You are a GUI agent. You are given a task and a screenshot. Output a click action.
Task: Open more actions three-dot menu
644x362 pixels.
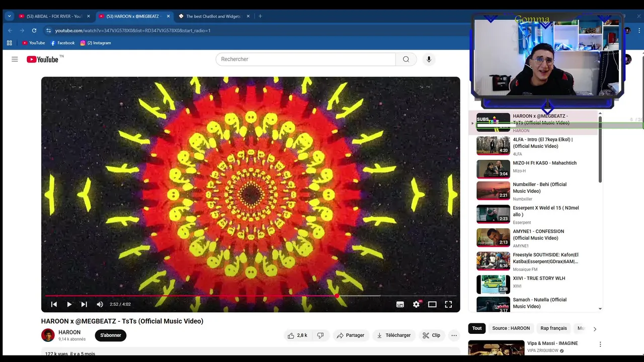(454, 335)
